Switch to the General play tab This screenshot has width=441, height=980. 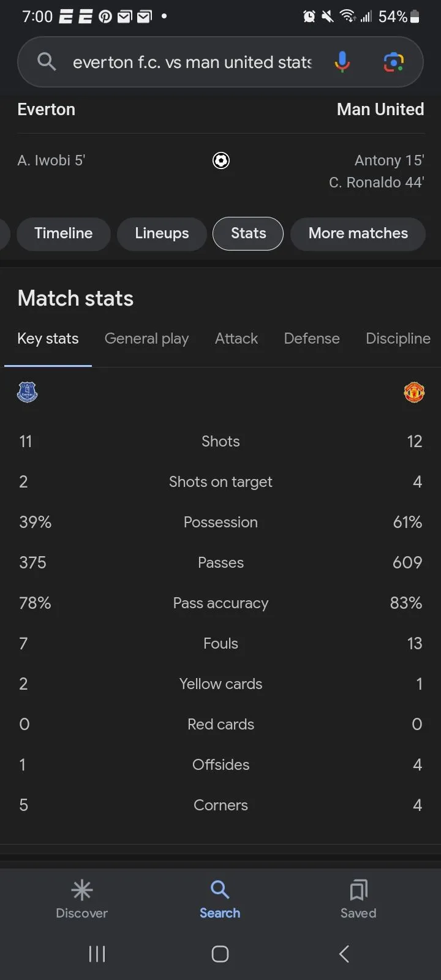(146, 339)
